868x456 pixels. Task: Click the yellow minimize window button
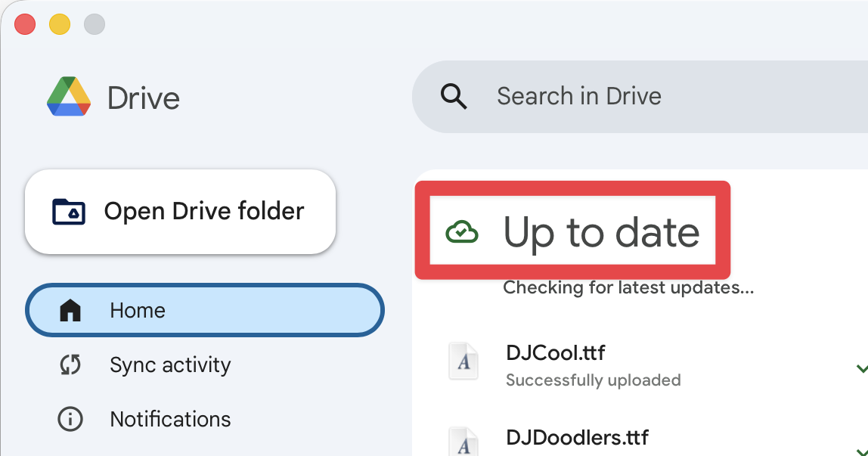[x=60, y=25]
